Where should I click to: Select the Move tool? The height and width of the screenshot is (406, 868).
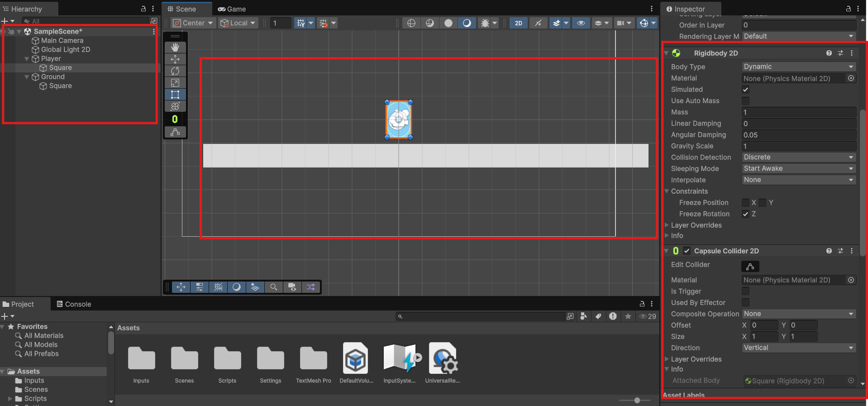(175, 59)
